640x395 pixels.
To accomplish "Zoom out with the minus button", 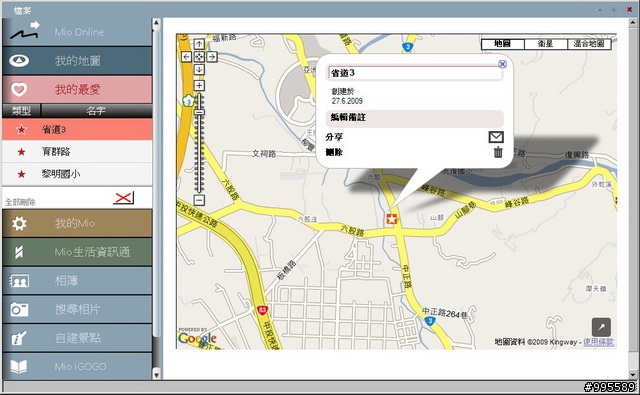I will pos(199,200).
